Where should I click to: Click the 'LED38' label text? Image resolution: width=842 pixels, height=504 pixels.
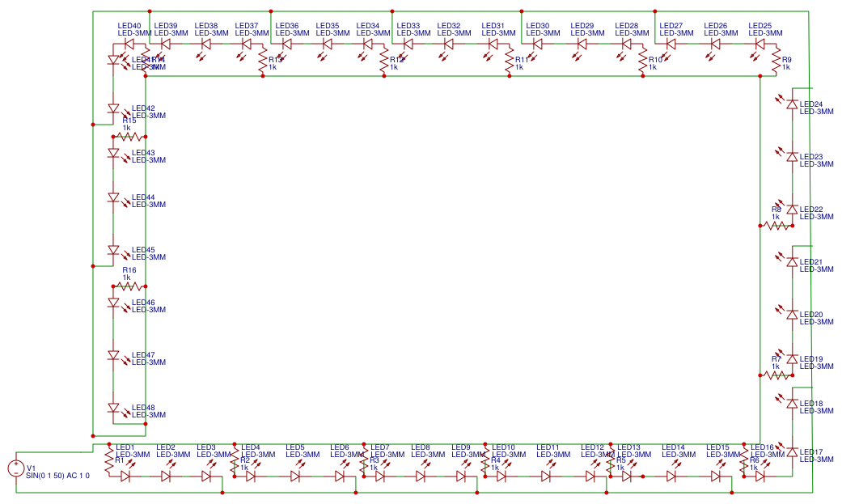[x=205, y=26]
